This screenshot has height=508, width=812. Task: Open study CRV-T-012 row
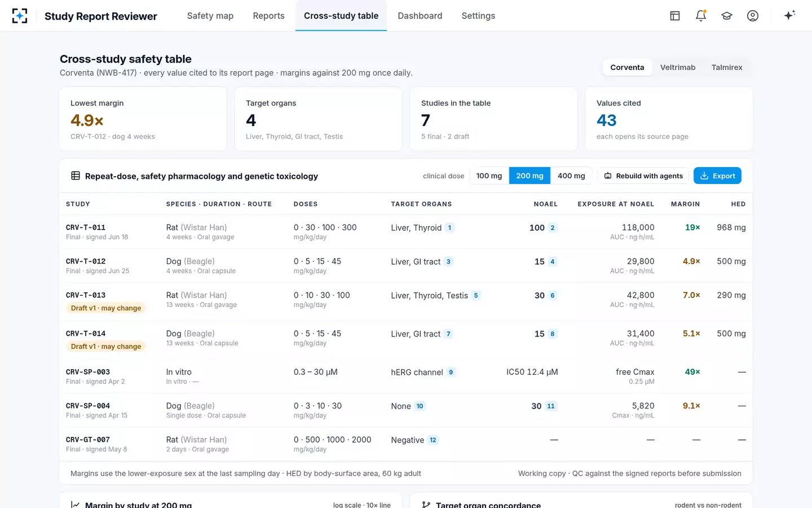click(406, 266)
